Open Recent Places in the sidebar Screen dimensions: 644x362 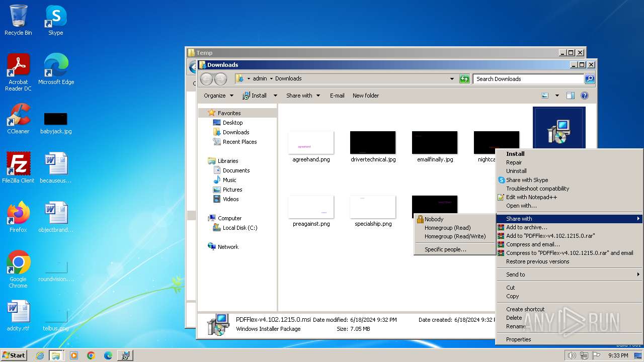coord(239,142)
